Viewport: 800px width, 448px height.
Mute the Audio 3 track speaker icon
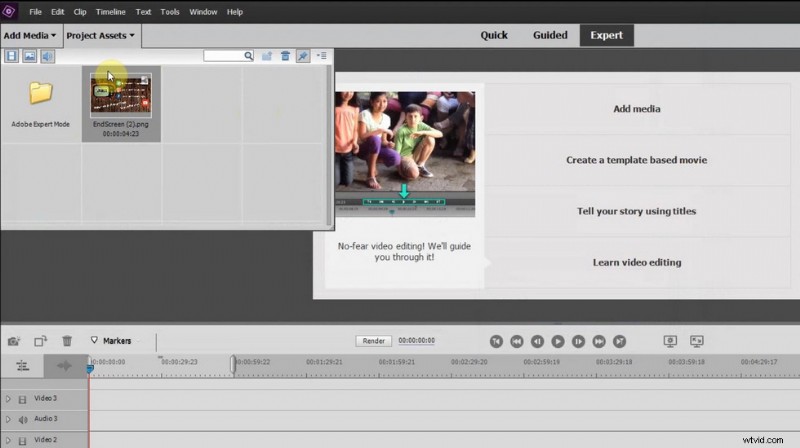pos(23,420)
